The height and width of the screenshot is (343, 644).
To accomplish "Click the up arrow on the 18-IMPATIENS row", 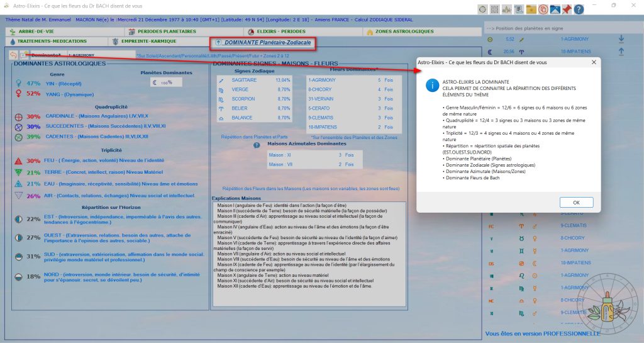I will (621, 52).
